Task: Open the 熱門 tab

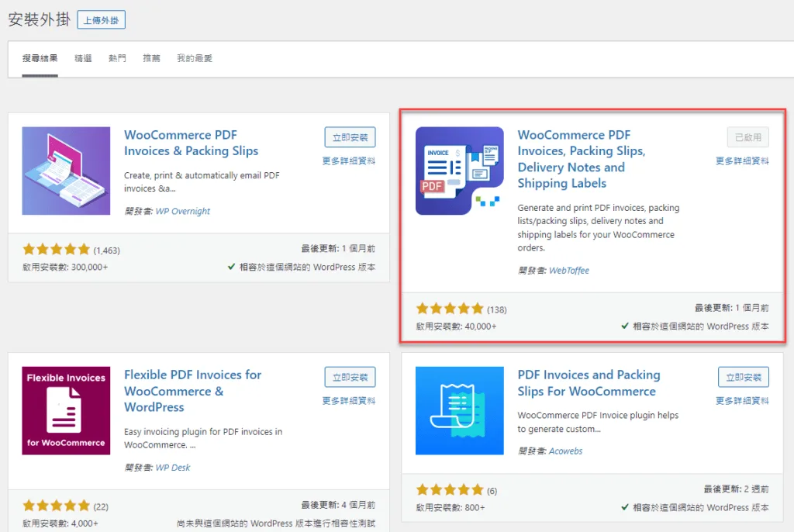Action: point(118,59)
